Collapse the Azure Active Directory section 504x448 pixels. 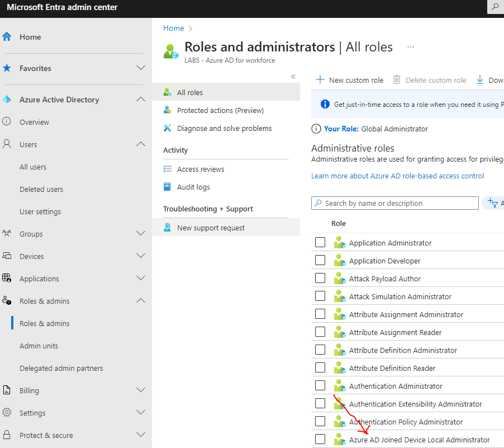141,100
